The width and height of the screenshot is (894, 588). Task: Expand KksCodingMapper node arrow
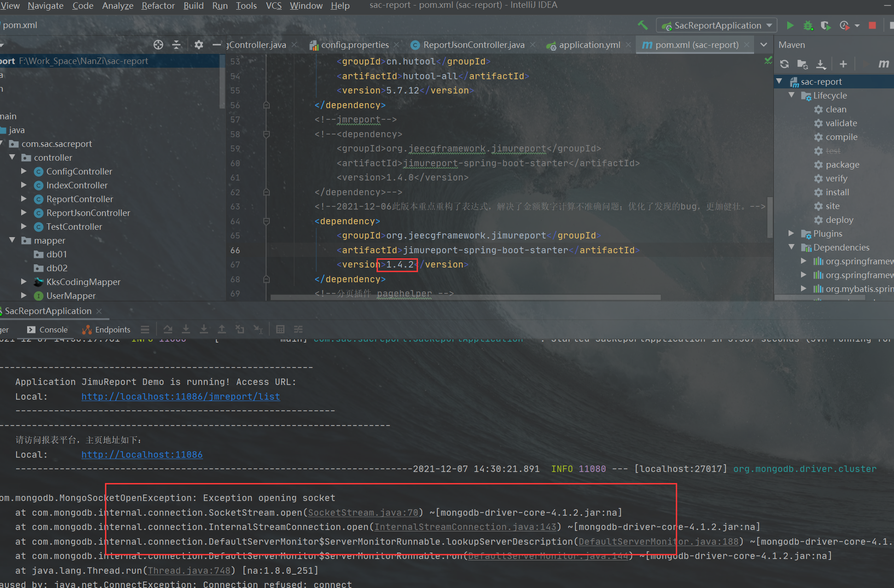pos(24,282)
